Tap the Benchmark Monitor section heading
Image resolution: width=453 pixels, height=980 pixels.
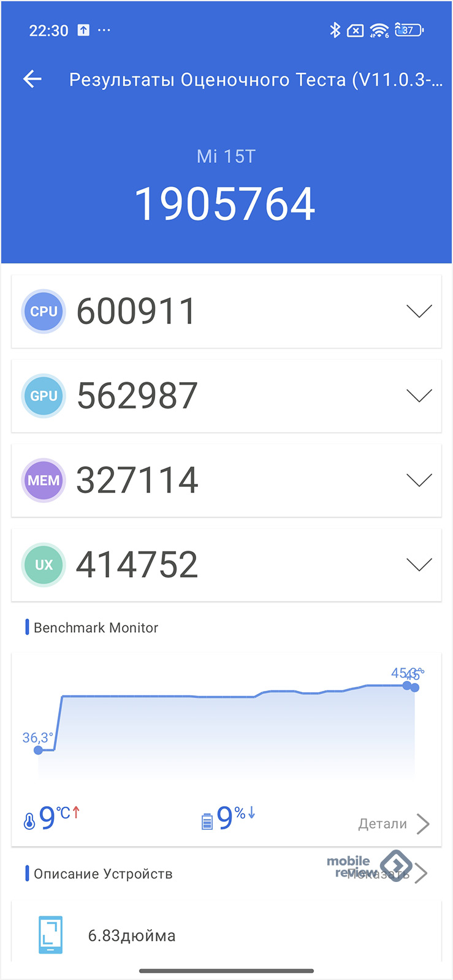click(x=96, y=627)
